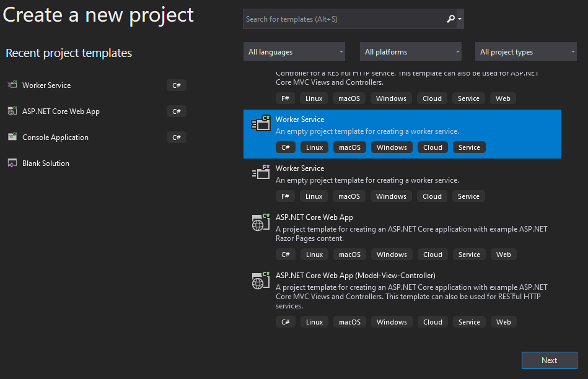This screenshot has width=588, height=379.
Task: Open the All project types dropdown
Action: 525,51
